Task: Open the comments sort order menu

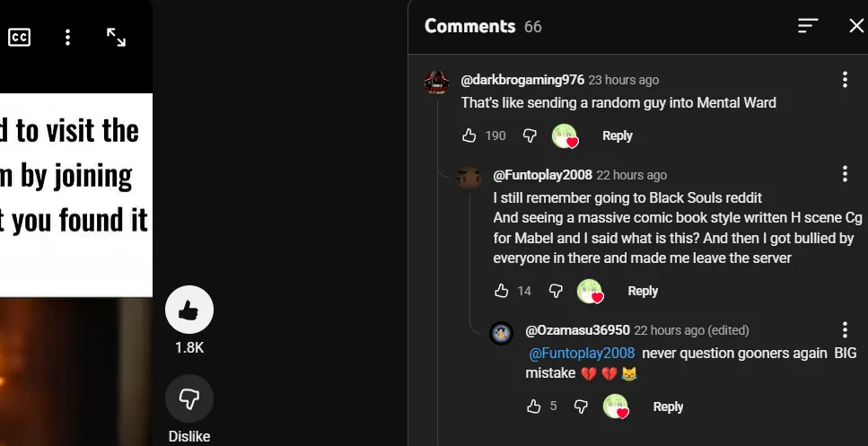Action: tap(808, 26)
